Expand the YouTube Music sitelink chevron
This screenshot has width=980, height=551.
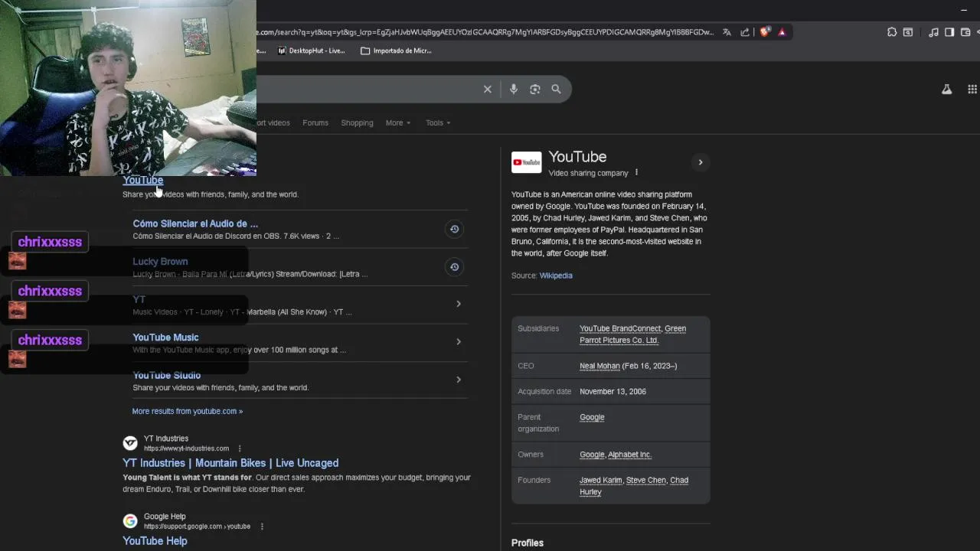point(459,341)
